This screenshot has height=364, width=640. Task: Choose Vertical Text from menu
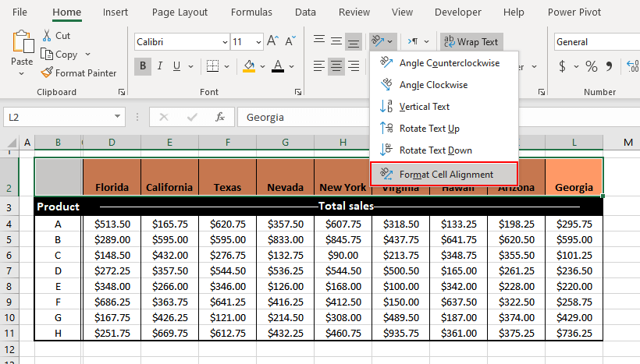(x=444, y=106)
